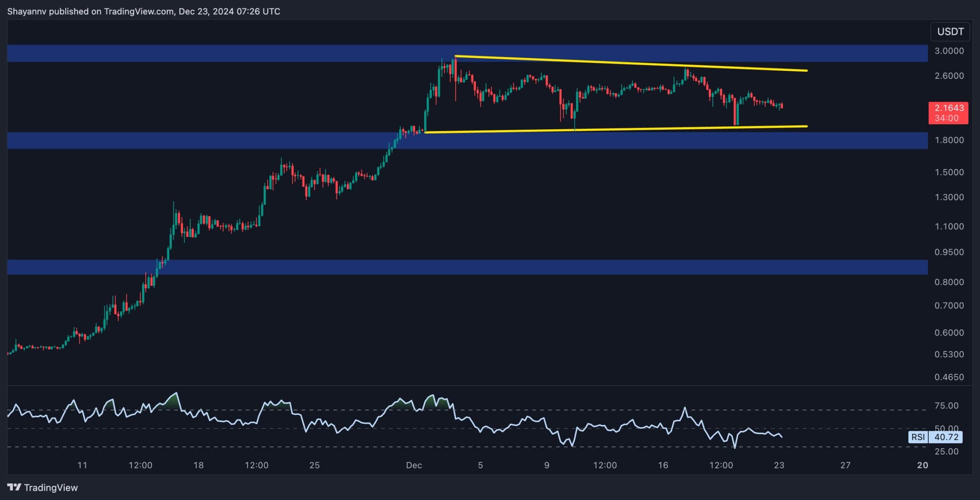Click the 0.7000 price axis label
The image size is (980, 500).
pos(949,306)
